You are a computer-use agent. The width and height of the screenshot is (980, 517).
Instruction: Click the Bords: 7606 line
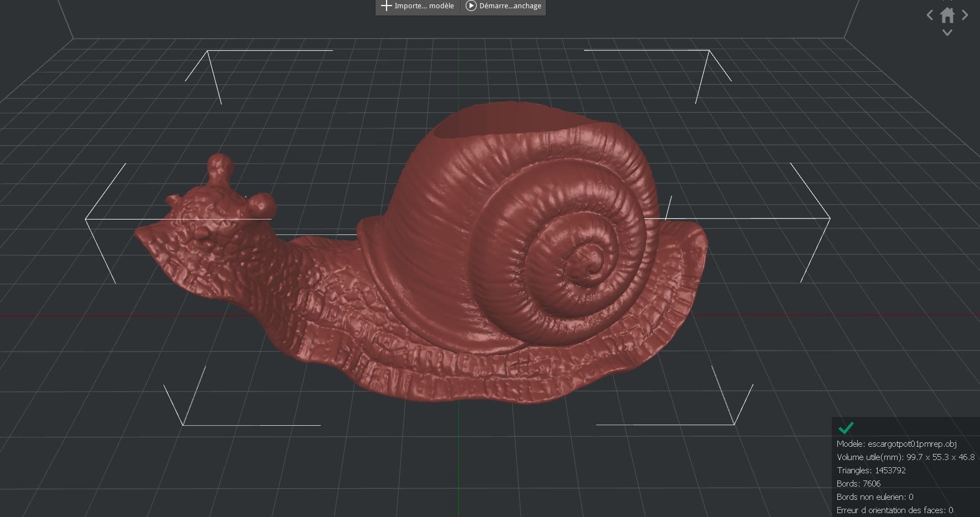(x=858, y=483)
